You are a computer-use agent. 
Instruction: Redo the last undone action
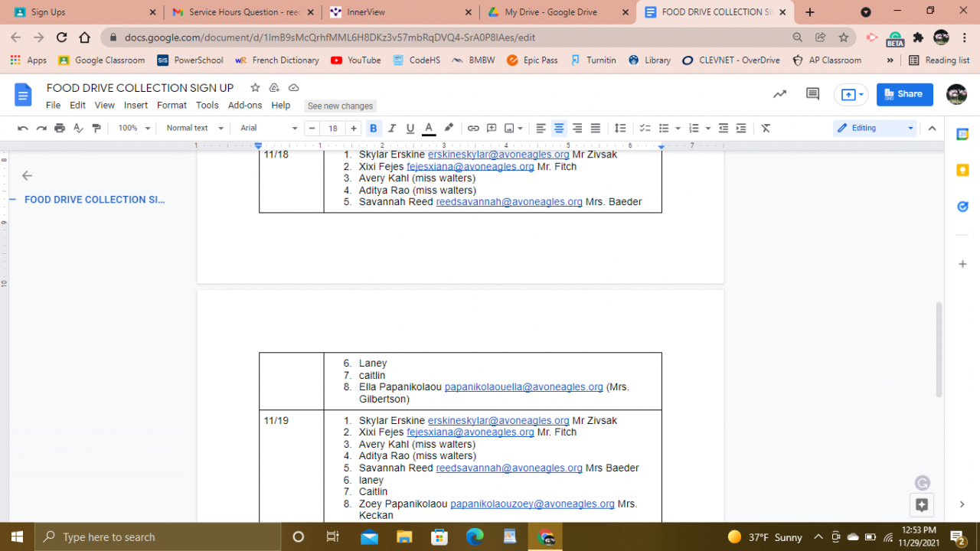pyautogui.click(x=41, y=129)
